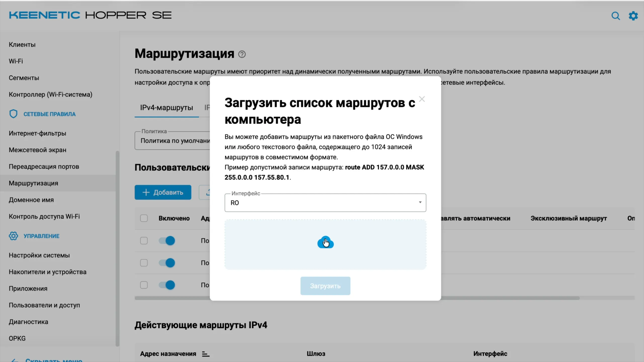Screen dimensions: 644x362
Task: Click the sidebar vertical scrollbar
Action: click(x=117, y=248)
